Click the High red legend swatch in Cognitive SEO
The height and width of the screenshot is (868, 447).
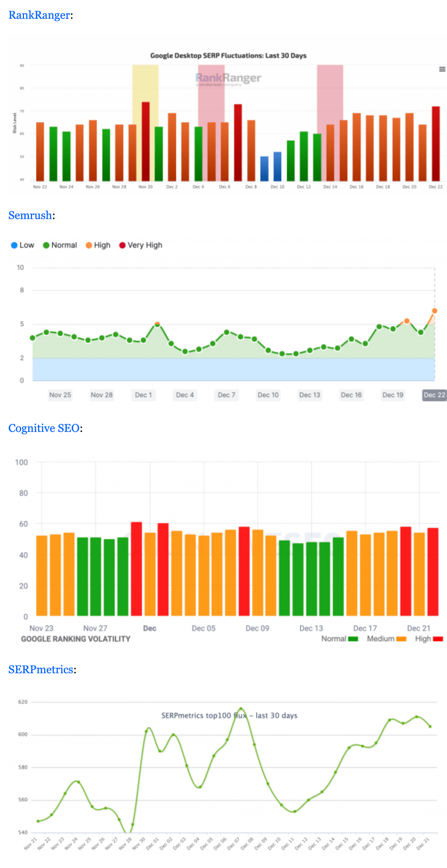(x=438, y=639)
